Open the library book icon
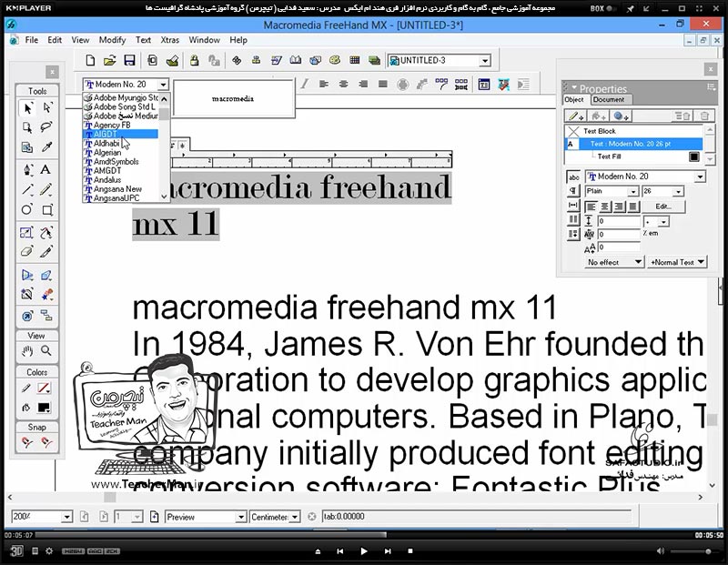Image resolution: width=728 pixels, height=565 pixels. tap(295, 60)
